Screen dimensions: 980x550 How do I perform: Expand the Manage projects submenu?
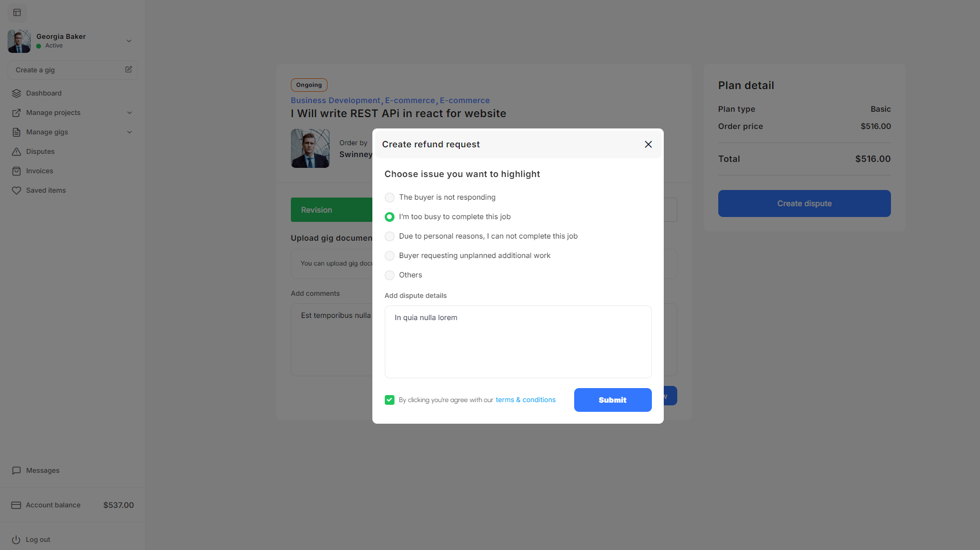[130, 113]
